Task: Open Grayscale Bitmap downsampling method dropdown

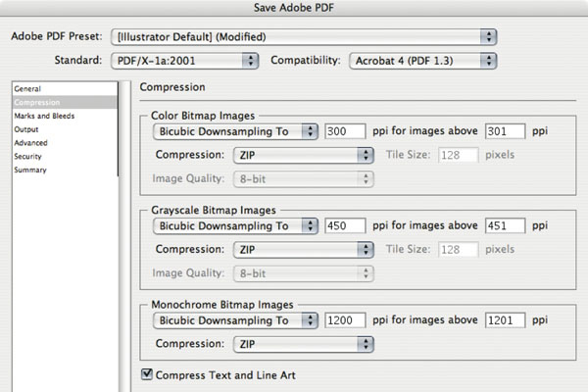Action: click(235, 225)
